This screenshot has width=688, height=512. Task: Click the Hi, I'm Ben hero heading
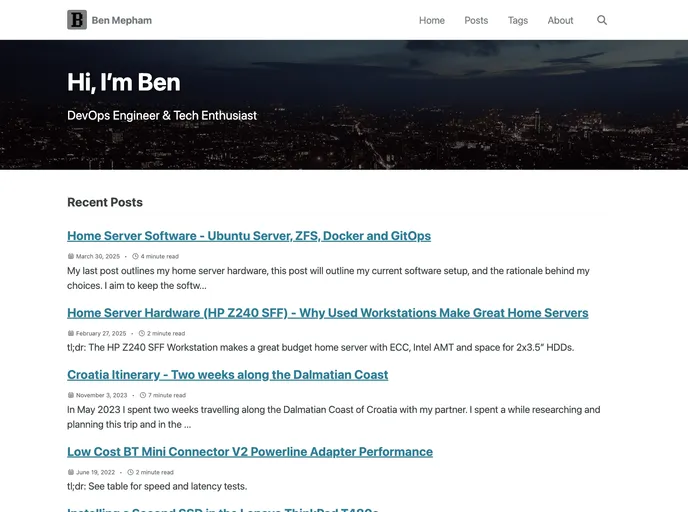(x=124, y=82)
